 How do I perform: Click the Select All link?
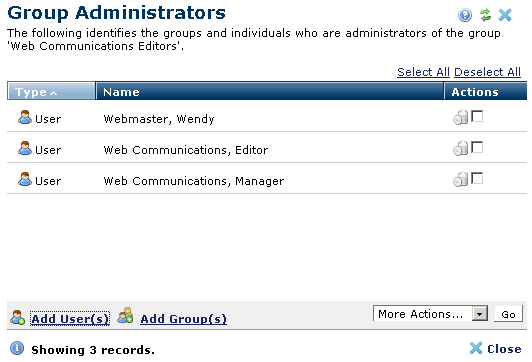coord(423,72)
